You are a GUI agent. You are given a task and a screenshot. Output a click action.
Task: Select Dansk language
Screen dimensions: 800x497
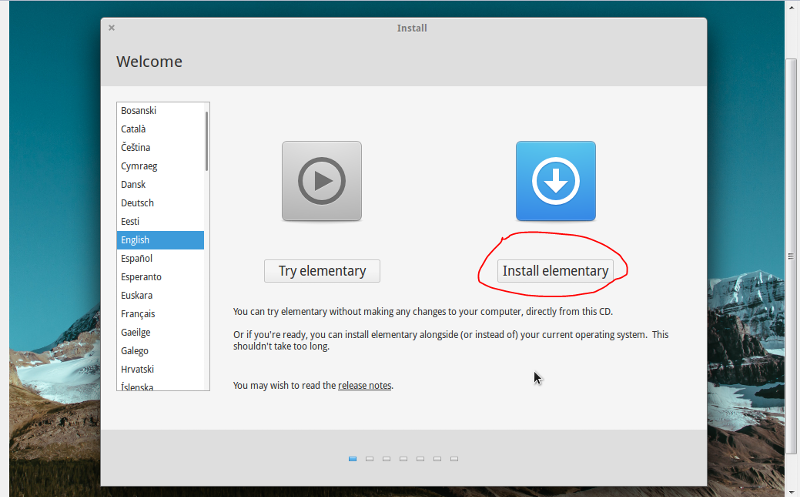[x=160, y=184]
